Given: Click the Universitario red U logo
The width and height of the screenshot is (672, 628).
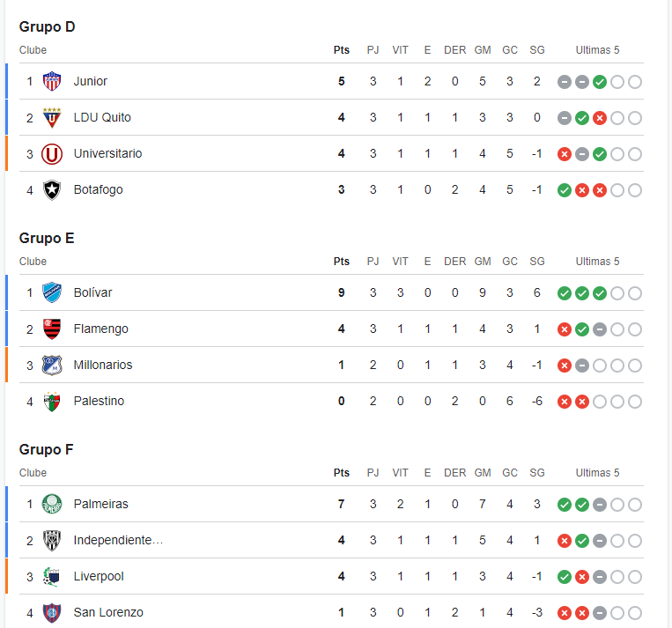Looking at the screenshot, I should [52, 154].
